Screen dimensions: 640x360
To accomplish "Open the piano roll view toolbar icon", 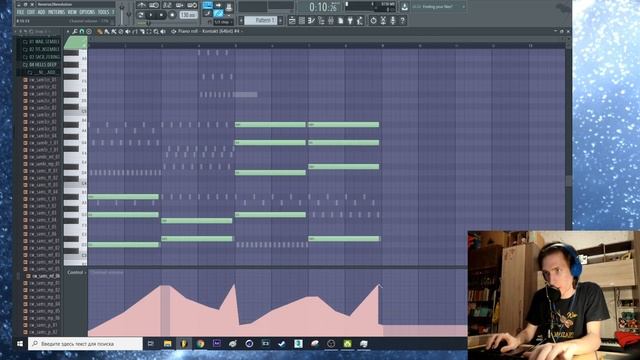I will pos(311,20).
